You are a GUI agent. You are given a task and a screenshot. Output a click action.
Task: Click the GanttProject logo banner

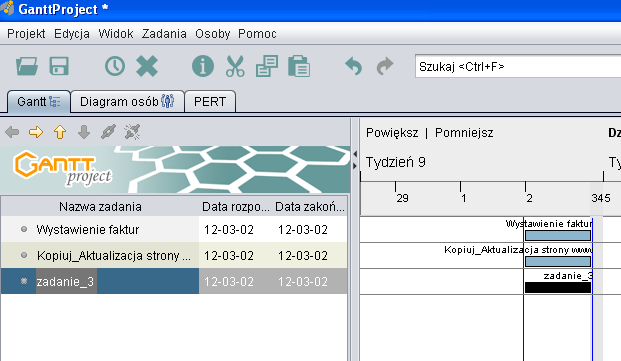[175, 169]
